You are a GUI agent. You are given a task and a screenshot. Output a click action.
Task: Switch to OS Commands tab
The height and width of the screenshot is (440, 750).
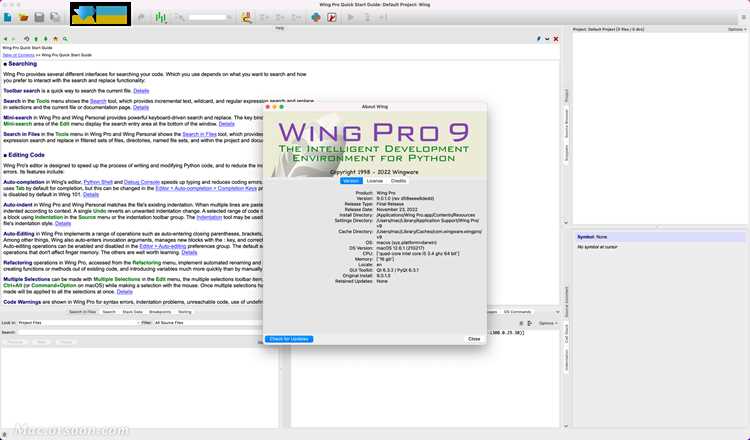(x=517, y=312)
